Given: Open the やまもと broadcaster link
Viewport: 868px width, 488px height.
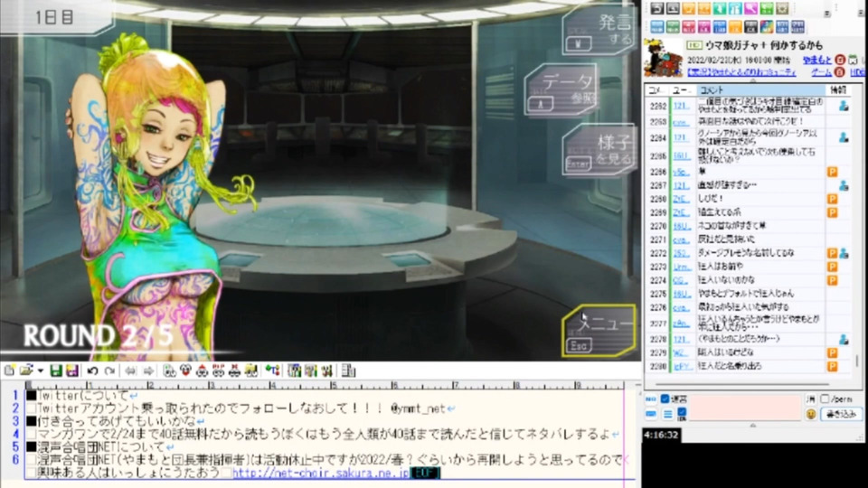Looking at the screenshot, I should pos(817,60).
